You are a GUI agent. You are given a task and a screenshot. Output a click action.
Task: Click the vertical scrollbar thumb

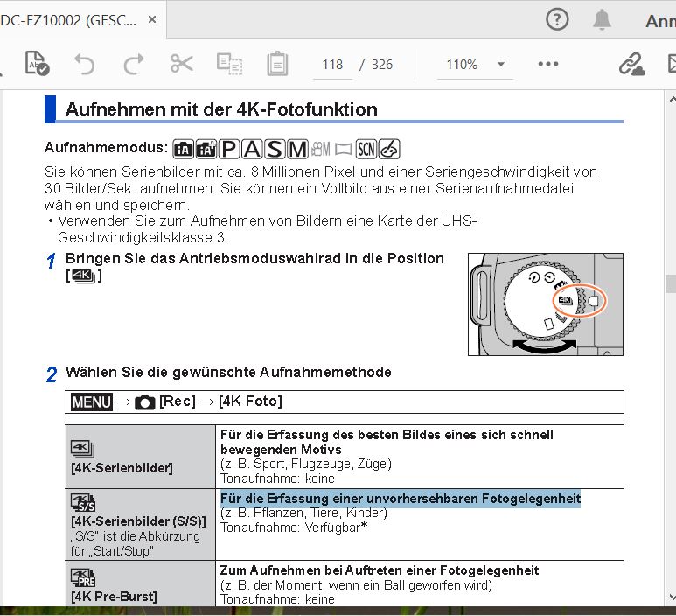(x=672, y=283)
